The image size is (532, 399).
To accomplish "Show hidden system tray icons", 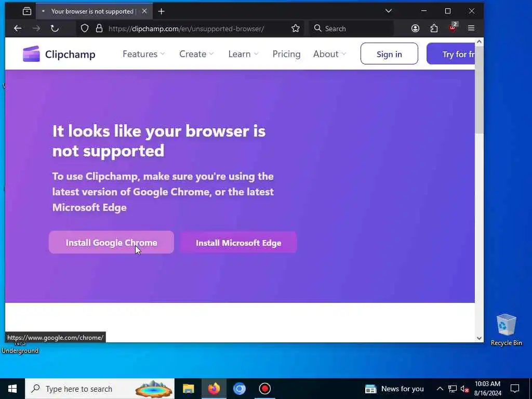I will [x=440, y=389].
